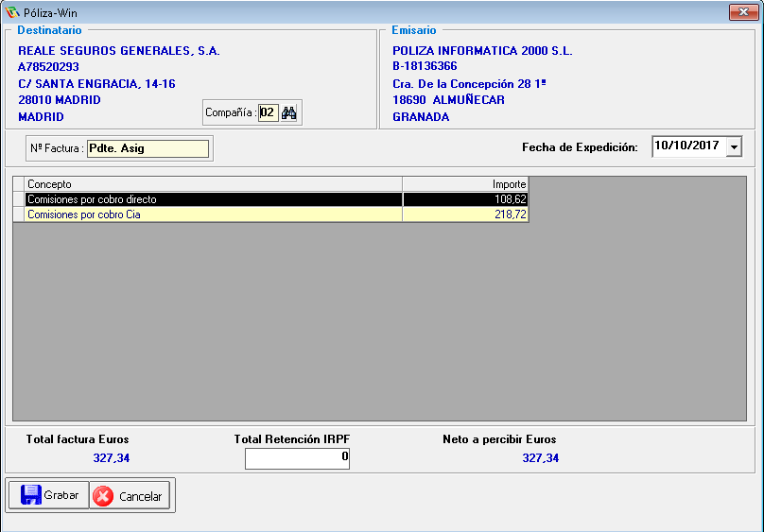
Task: Click row selector for Comisiones por cobro Cia
Action: coord(19,215)
